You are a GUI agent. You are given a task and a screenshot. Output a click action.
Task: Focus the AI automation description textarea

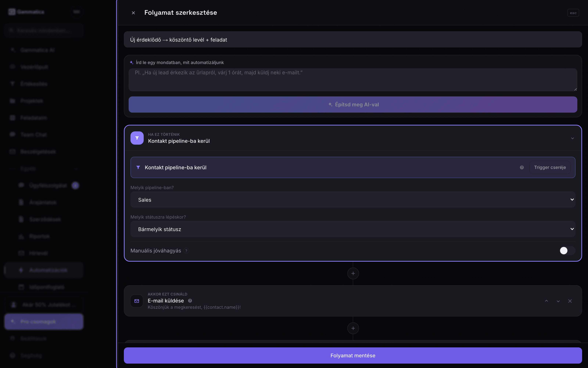coord(353,80)
